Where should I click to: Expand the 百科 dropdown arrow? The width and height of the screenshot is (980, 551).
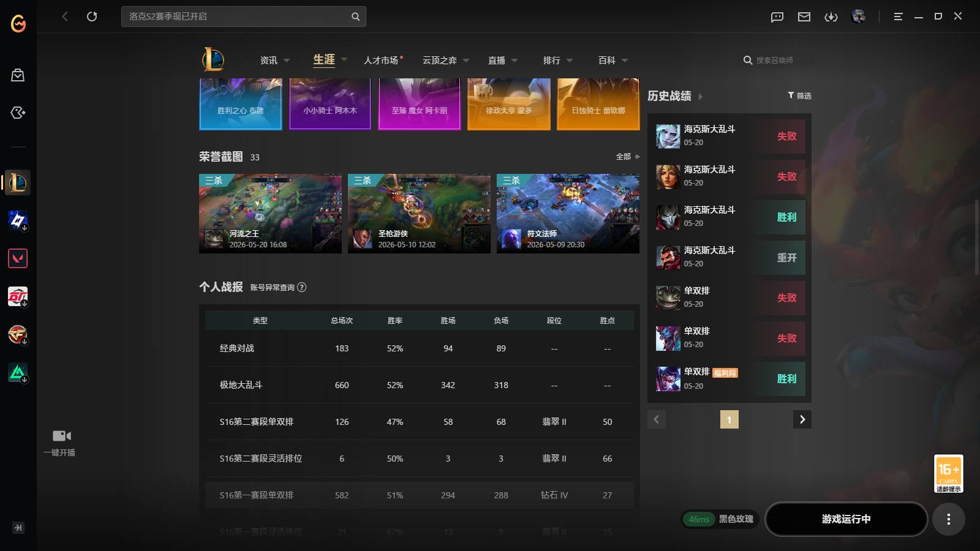[x=625, y=61]
